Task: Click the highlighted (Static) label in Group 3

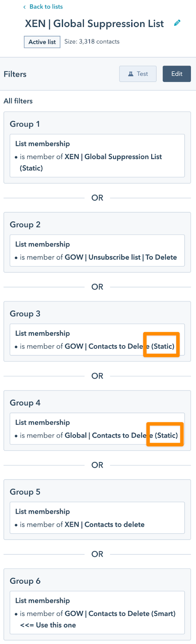Action: [163, 346]
